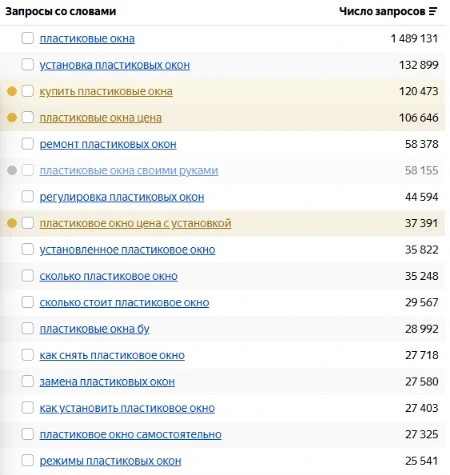Click yellow dot beside пластиковое окно цена с установкой

click(12, 223)
